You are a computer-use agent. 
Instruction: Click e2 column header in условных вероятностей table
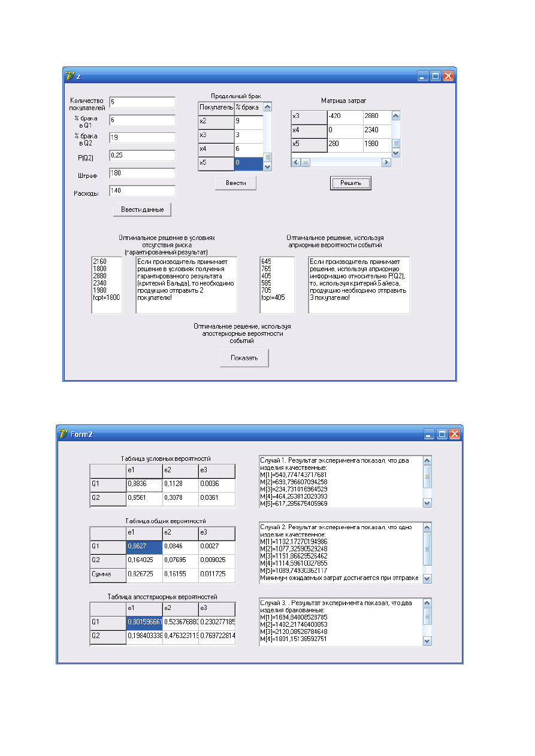(180, 471)
